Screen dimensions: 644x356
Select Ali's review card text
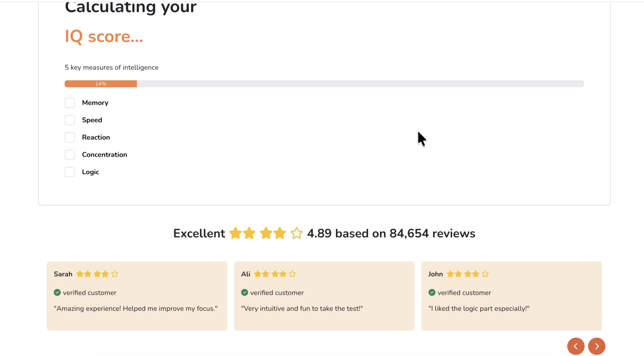pos(302,308)
